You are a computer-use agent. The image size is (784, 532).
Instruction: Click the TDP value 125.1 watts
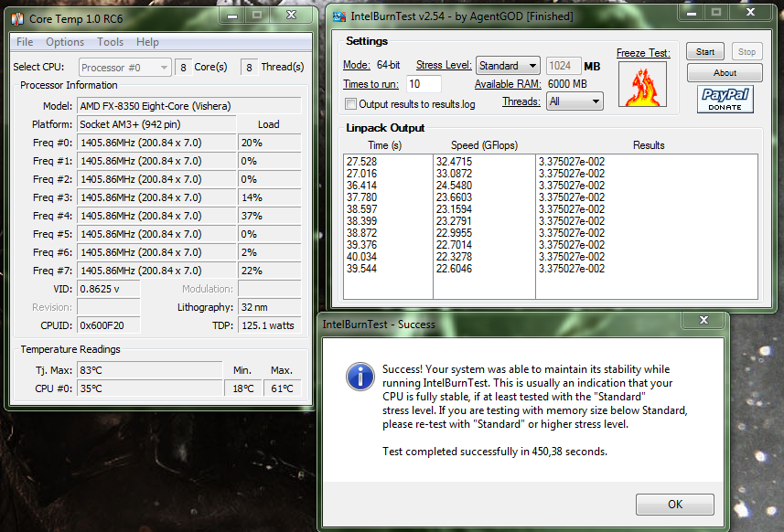(270, 325)
